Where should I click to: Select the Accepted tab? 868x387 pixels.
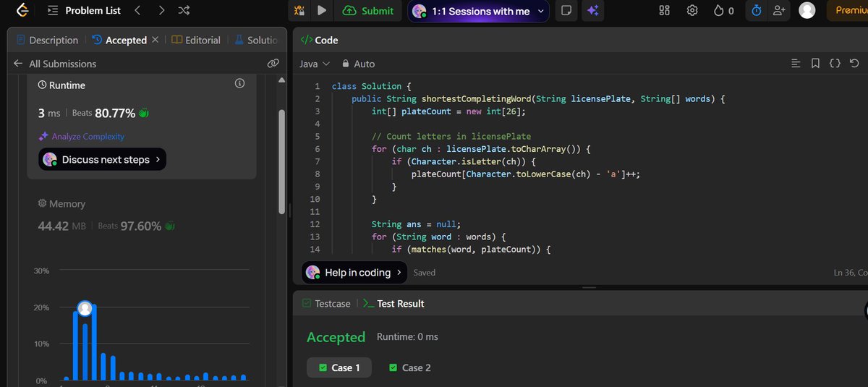click(x=119, y=40)
